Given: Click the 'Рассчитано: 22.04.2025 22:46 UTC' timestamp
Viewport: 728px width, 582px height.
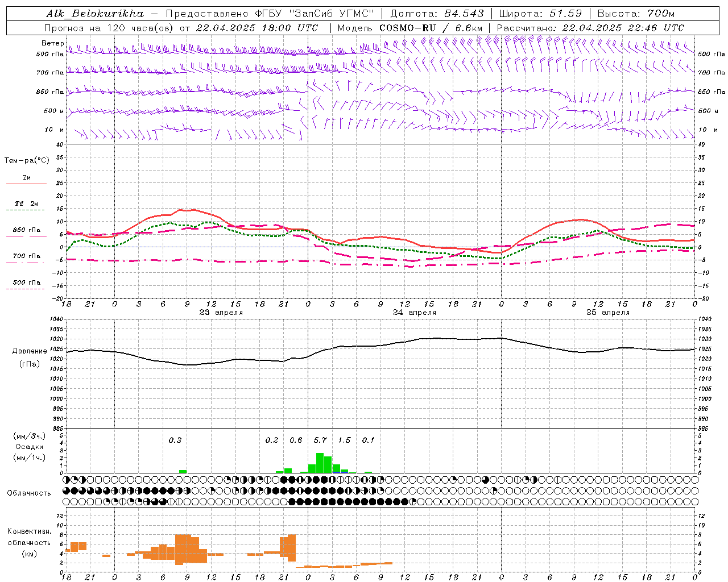Looking at the screenshot, I should click(590, 28).
